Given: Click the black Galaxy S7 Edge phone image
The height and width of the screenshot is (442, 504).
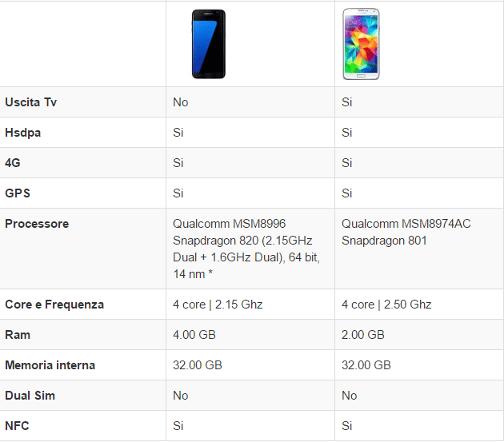Looking at the screenshot, I should [x=209, y=44].
